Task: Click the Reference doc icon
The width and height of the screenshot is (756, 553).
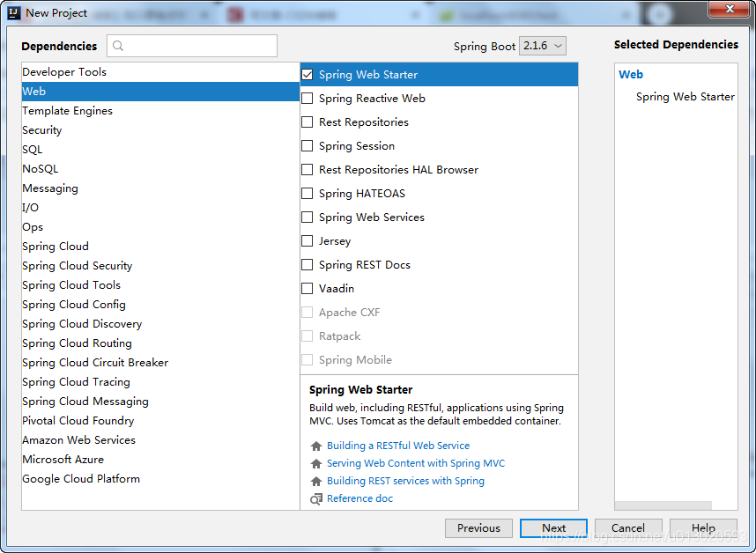Action: pyautogui.click(x=316, y=499)
